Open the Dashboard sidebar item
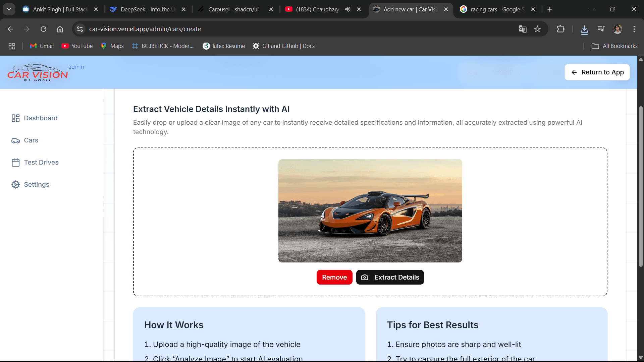 click(35, 118)
